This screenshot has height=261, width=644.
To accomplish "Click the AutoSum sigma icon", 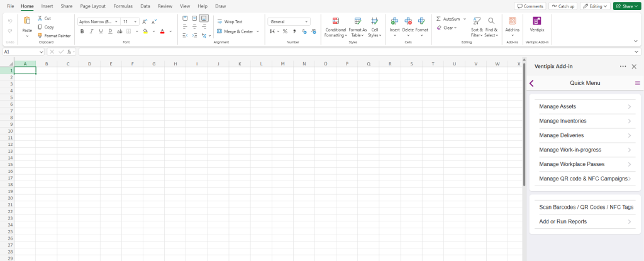I will click(x=438, y=19).
